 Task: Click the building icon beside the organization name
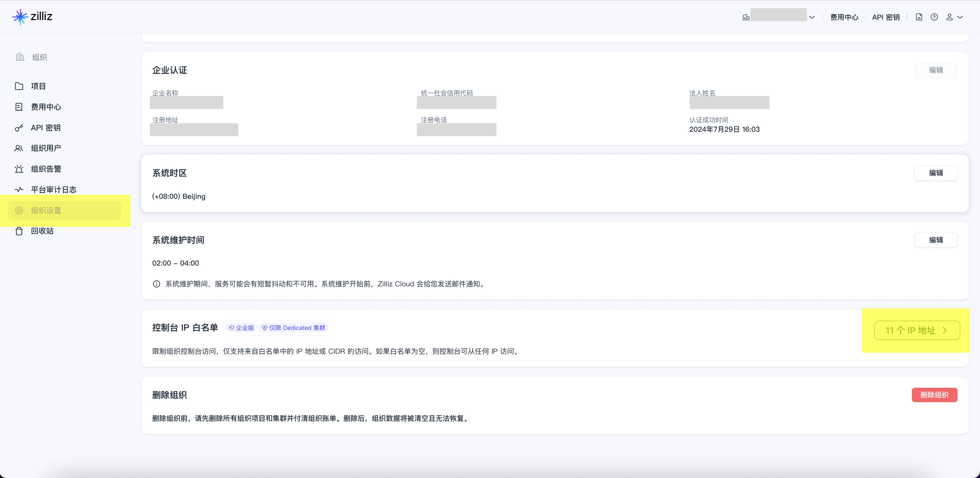point(746,17)
